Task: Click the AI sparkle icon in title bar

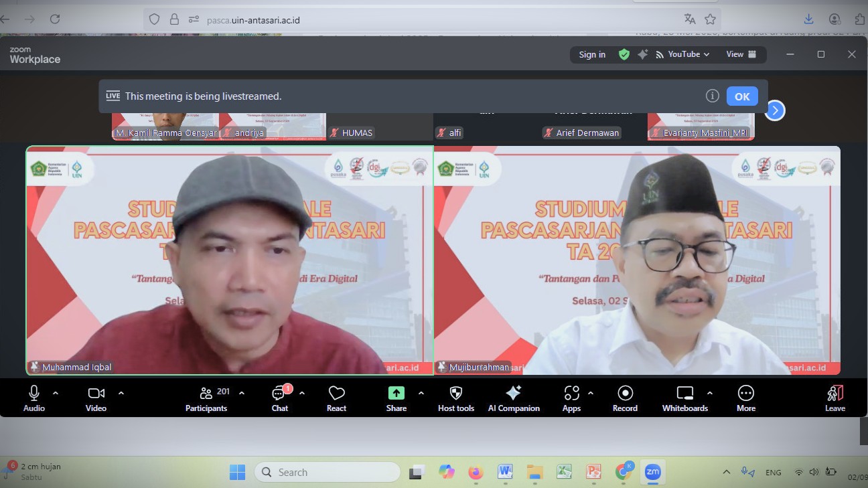Action: point(643,54)
